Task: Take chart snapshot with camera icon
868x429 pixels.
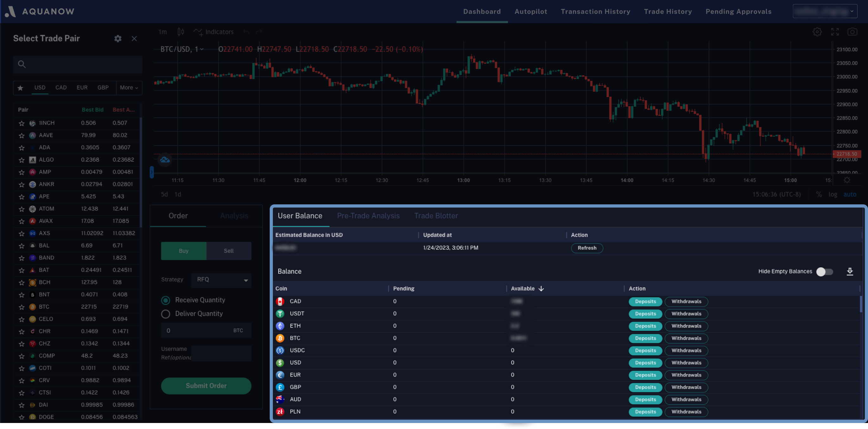Action: tap(852, 32)
